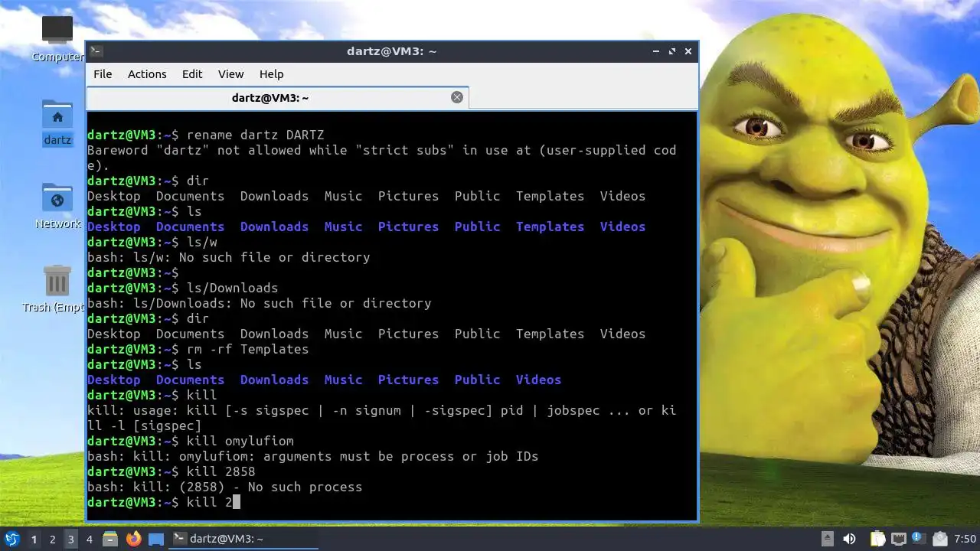Close the terminal window
980x551 pixels.
(x=688, y=51)
